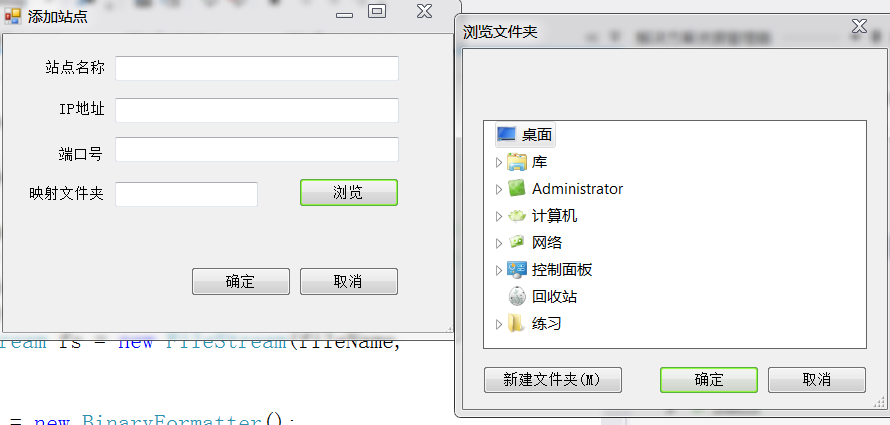Click the 练习 yellow folder icon
Viewport: 890px width, 425px height.
coord(516,323)
